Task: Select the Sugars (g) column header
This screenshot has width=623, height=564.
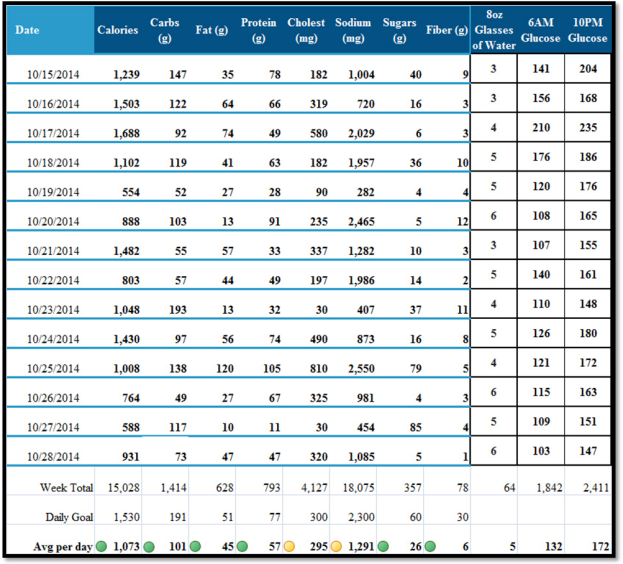Action: tap(399, 30)
